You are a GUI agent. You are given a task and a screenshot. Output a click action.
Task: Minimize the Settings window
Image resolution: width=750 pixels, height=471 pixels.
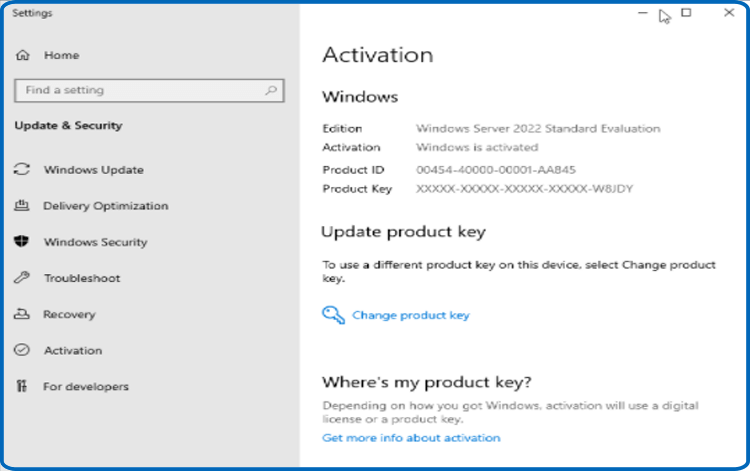pos(643,13)
